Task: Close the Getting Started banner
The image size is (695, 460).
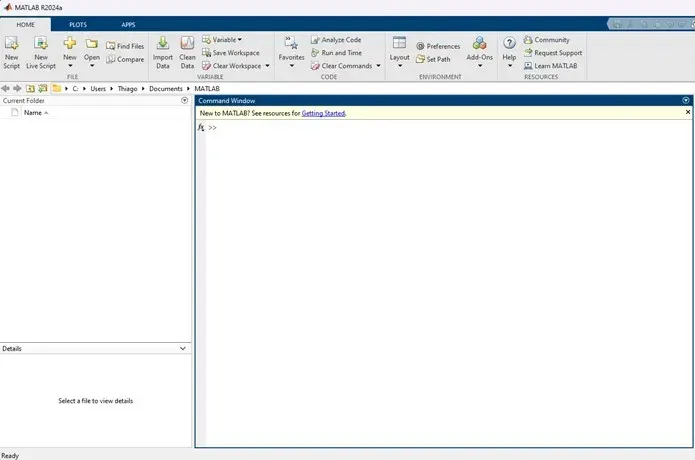Action: click(688, 113)
